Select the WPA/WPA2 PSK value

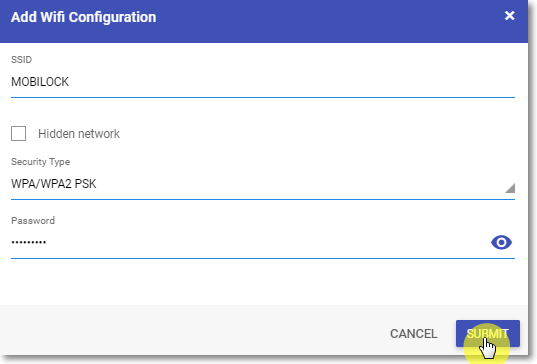pos(54,184)
